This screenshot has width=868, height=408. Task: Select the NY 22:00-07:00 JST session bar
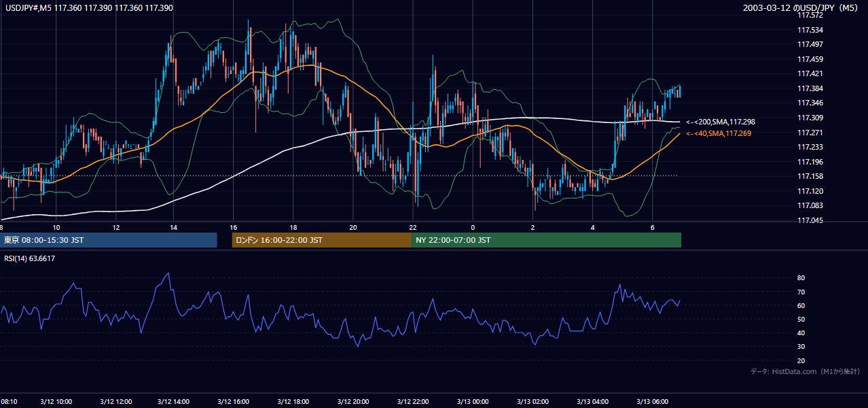[546, 240]
